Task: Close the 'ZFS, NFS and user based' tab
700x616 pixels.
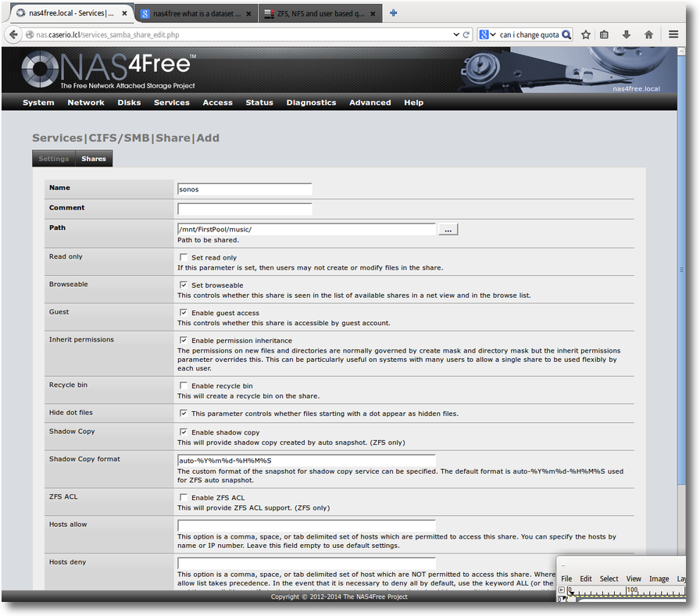Action: pos(373,14)
